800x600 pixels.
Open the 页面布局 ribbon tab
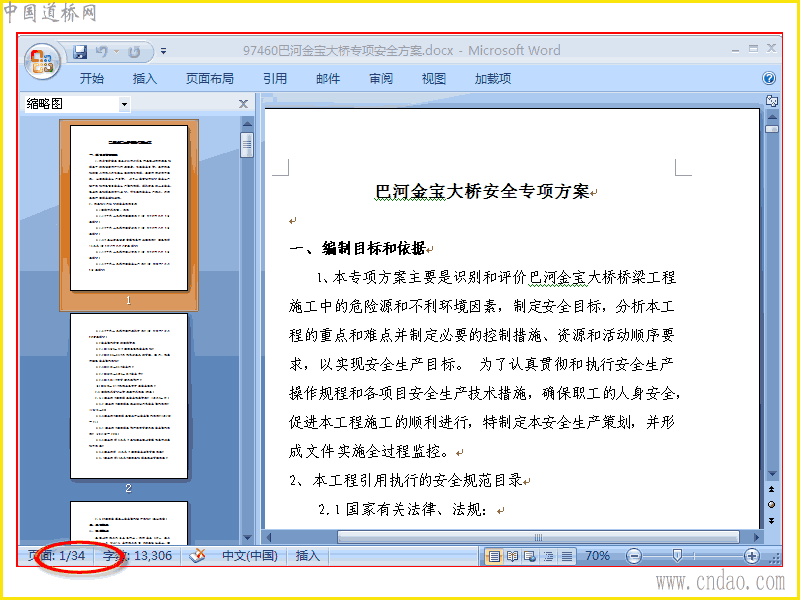coord(210,79)
